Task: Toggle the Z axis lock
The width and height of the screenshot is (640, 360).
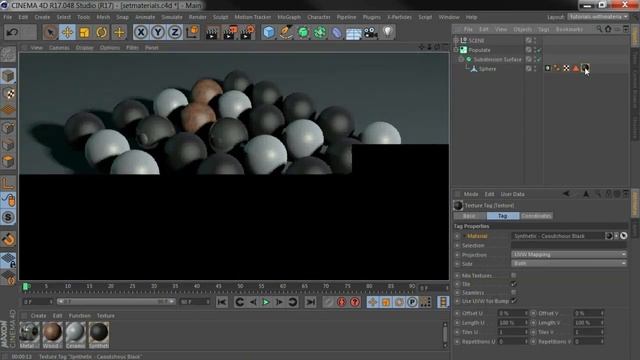Action: coord(175,32)
